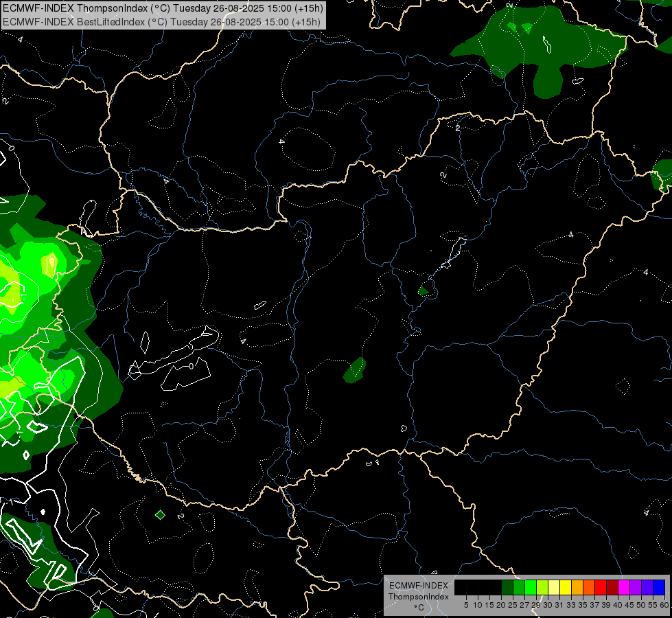Click the BestLiftedIndex title line at top
This screenshot has height=618, width=672.
pyautogui.click(x=161, y=21)
